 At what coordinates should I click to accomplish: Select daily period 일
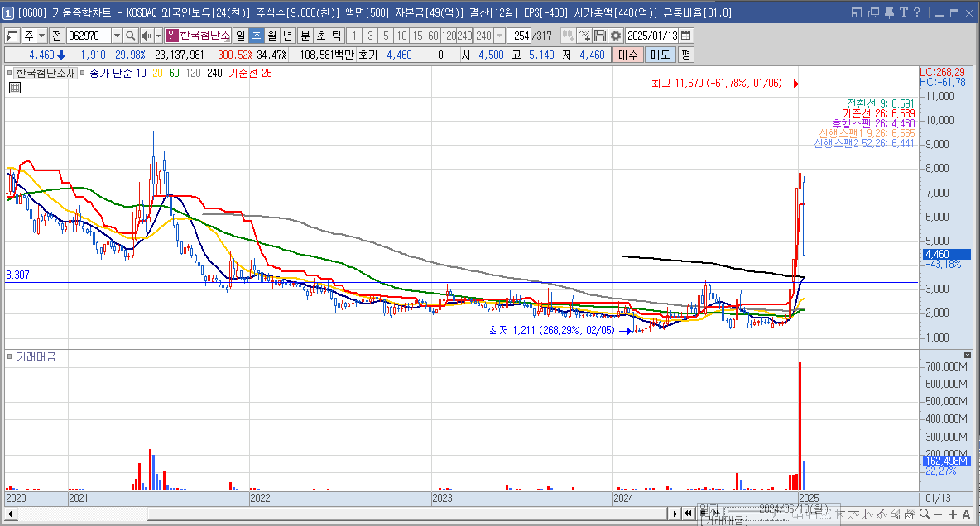pos(241,36)
